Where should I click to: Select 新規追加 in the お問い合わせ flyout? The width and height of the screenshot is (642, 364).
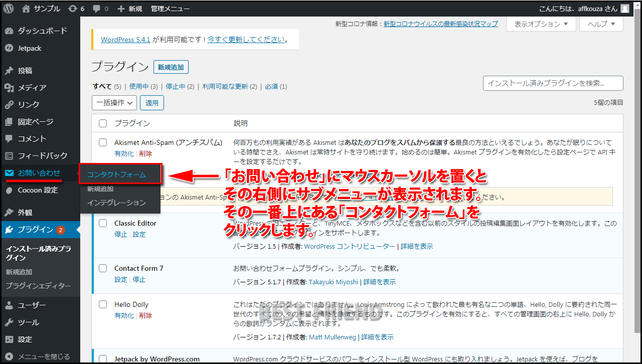click(x=100, y=189)
